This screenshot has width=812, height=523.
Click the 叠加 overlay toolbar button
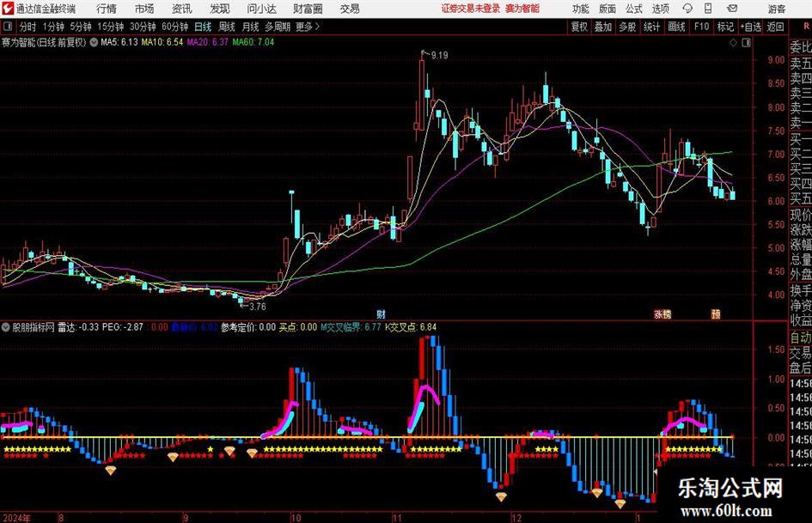pos(603,27)
